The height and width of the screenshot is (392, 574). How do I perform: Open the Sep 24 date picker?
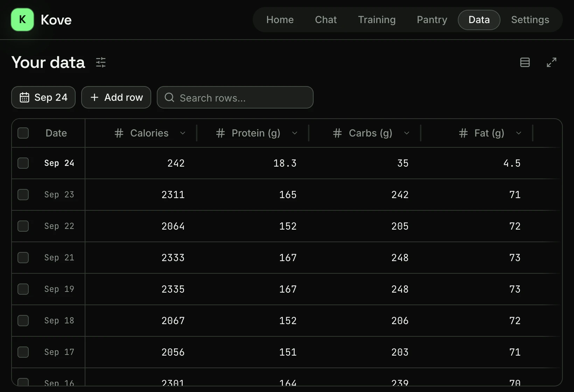(43, 97)
